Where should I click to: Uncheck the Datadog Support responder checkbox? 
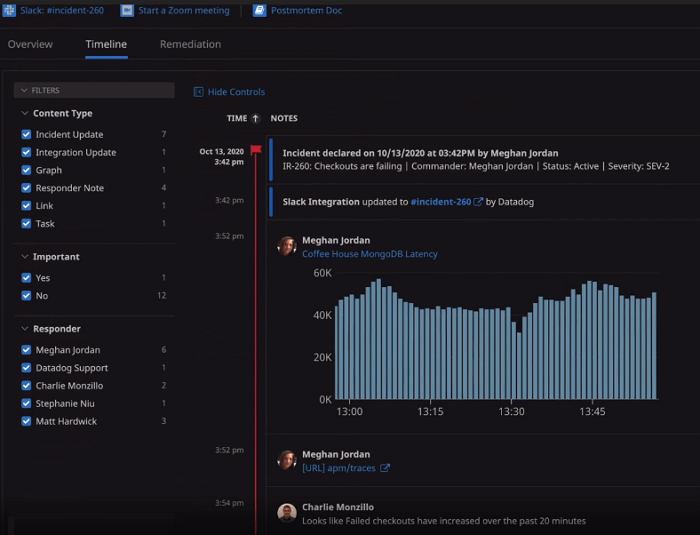coord(26,368)
